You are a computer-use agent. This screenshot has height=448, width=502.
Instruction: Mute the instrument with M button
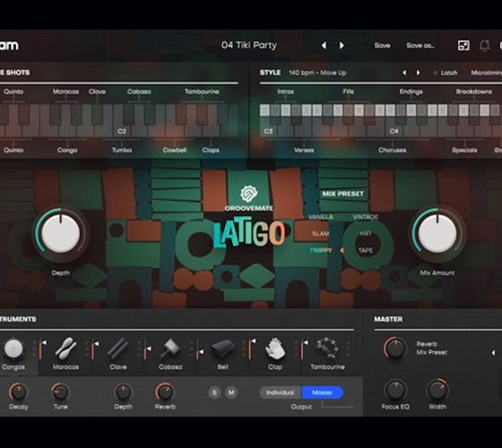[231, 392]
